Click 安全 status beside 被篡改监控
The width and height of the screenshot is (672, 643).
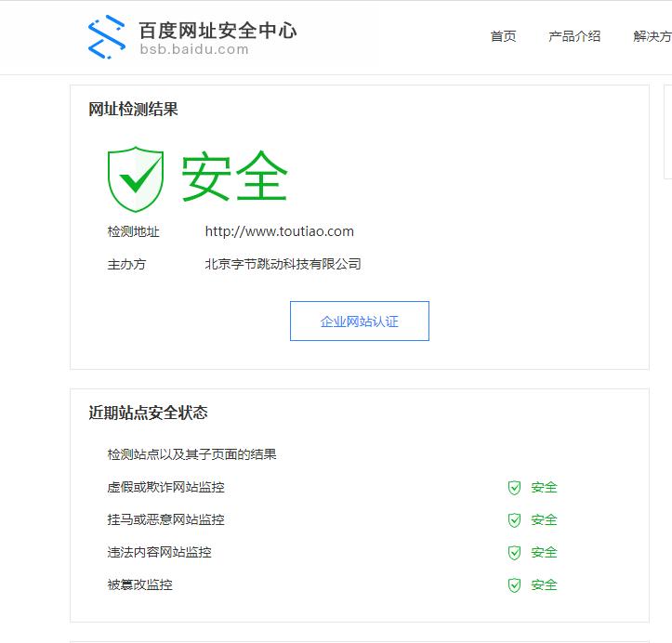pos(544,585)
